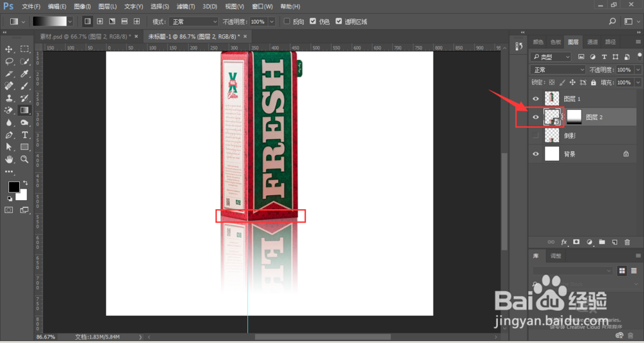The width and height of the screenshot is (644, 343).
Task: Add a layer mask
Action: [x=576, y=242]
